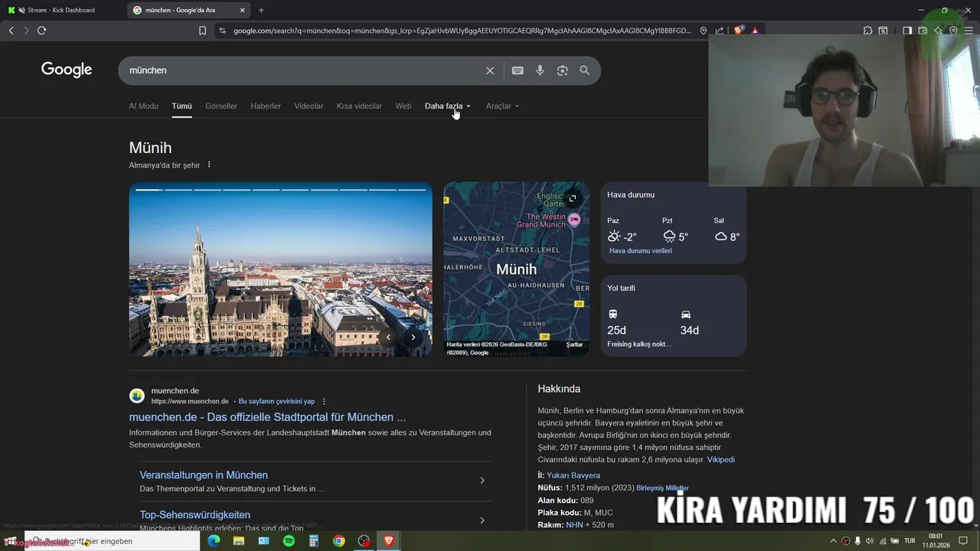Open Brave VPN shield icon
The width and height of the screenshot is (980, 551).
[953, 31]
